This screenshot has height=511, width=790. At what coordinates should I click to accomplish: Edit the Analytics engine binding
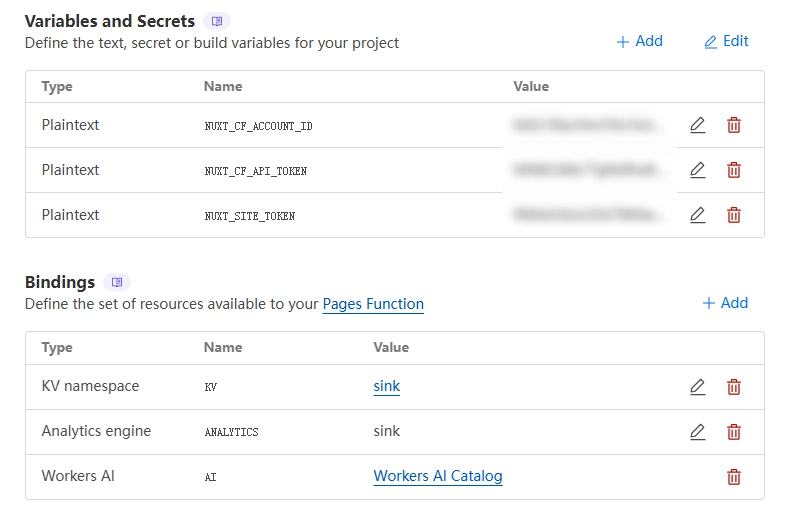697,432
